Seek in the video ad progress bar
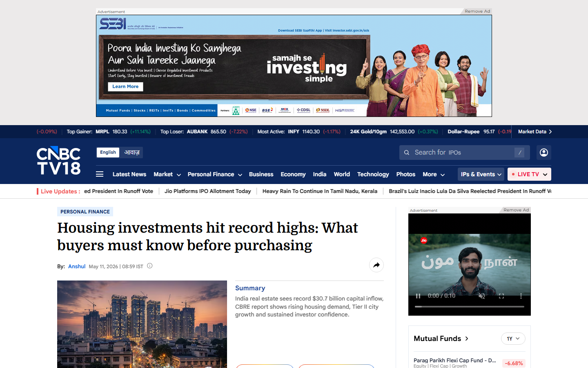Image resolution: width=588 pixels, height=368 pixels. [x=470, y=307]
